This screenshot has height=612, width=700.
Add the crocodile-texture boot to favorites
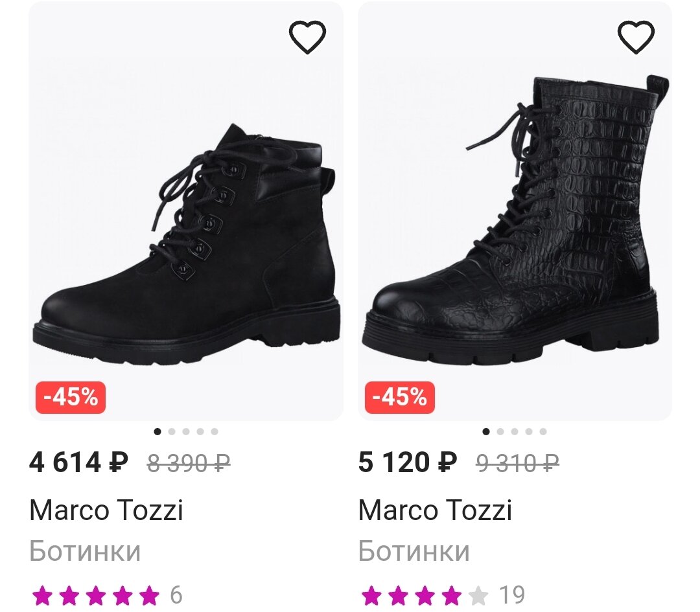[x=636, y=37]
